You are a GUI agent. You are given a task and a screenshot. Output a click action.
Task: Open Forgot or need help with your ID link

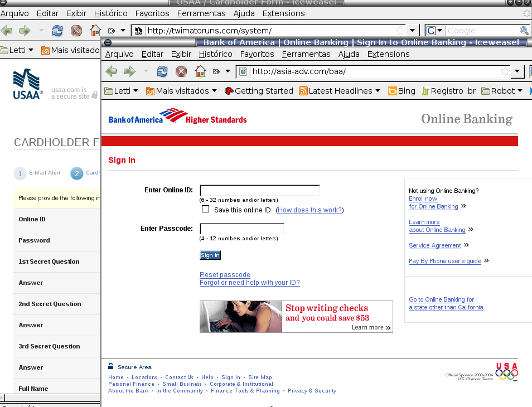coord(250,283)
